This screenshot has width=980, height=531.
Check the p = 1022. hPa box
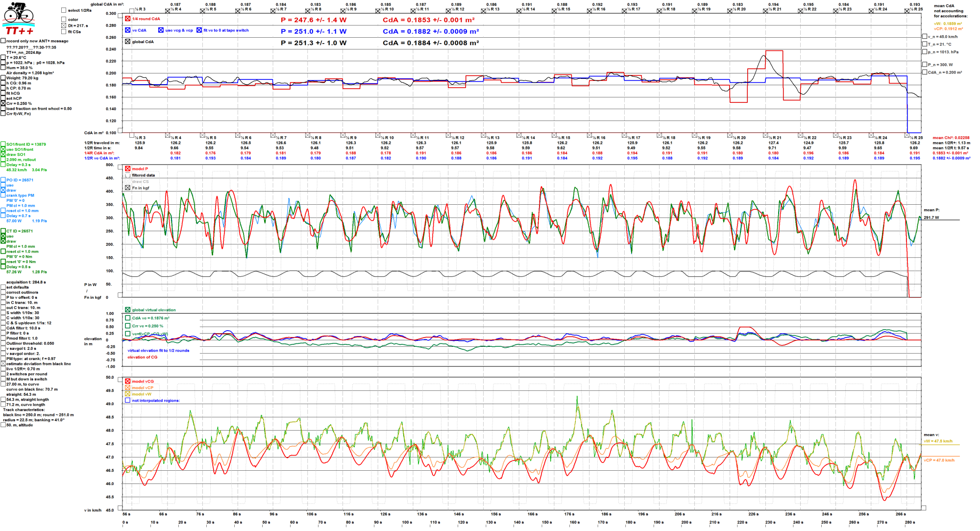3,63
